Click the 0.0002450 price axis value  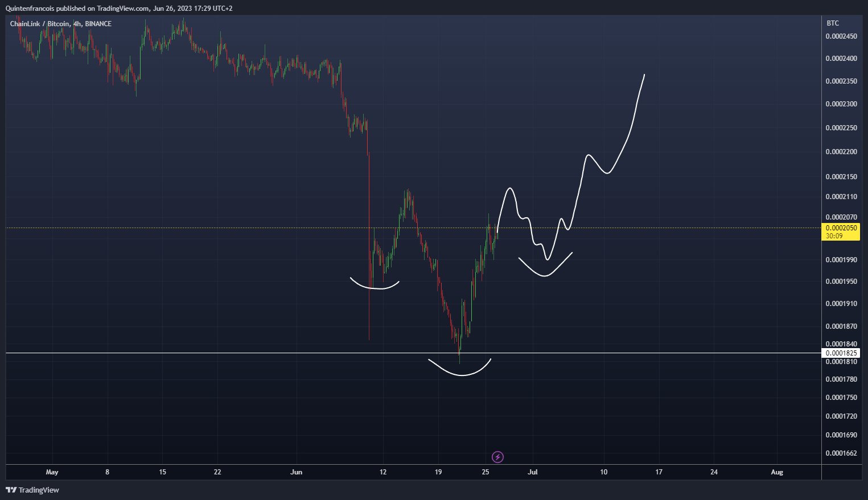[x=841, y=36]
